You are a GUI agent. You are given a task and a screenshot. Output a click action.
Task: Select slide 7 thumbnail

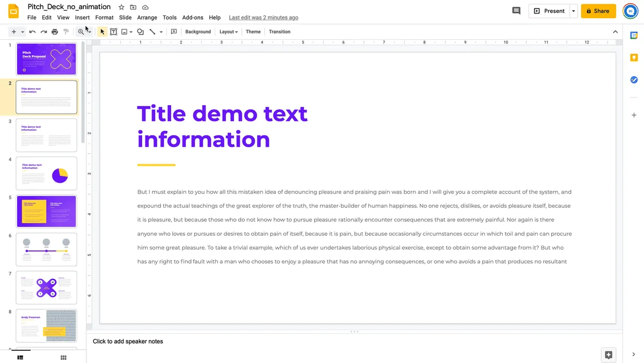click(x=46, y=287)
